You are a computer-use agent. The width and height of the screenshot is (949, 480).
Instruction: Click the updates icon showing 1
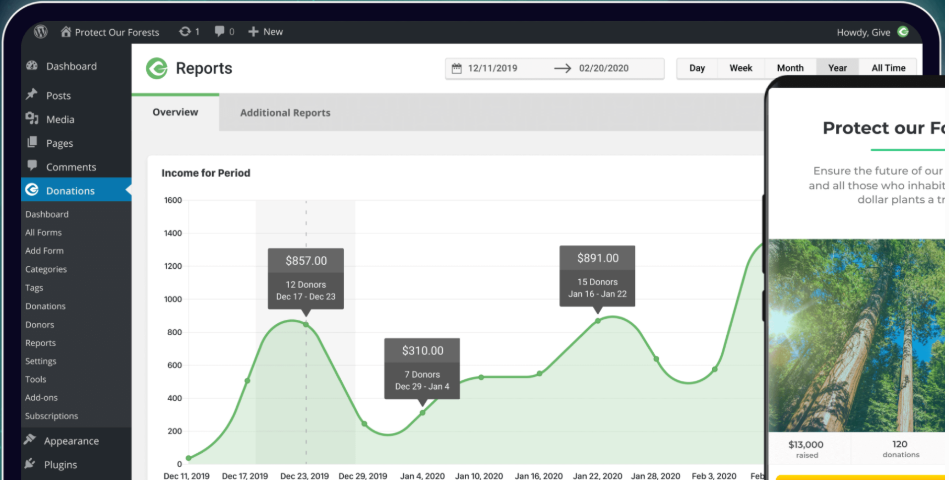(189, 31)
